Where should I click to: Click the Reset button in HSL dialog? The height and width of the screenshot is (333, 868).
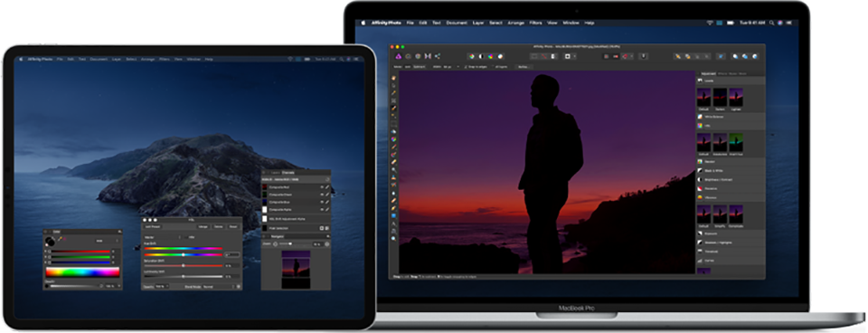(x=233, y=226)
